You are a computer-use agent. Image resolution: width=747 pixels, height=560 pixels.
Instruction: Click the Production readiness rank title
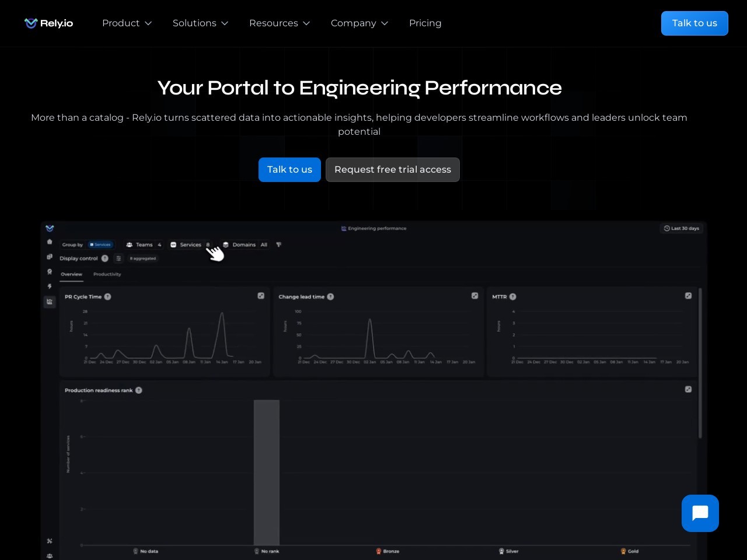click(x=99, y=390)
